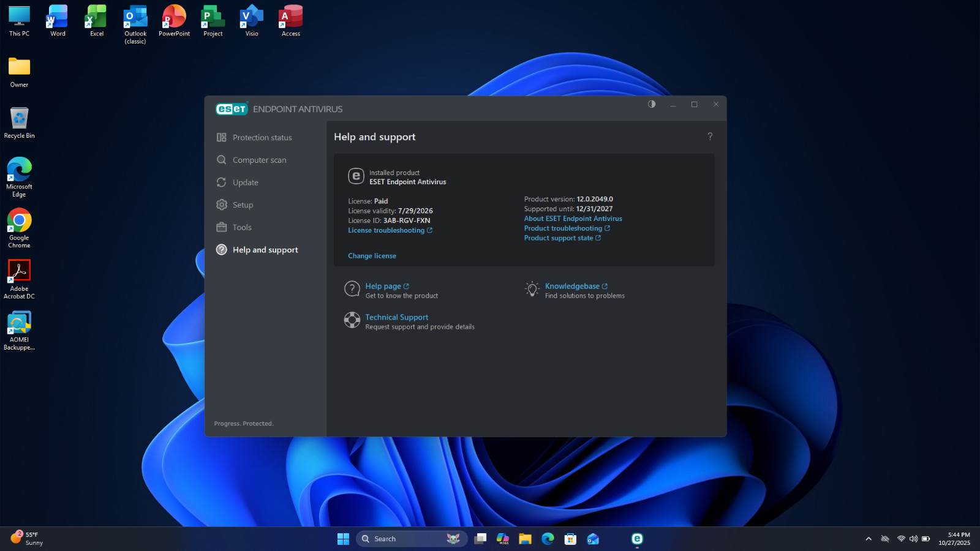Image resolution: width=980 pixels, height=551 pixels.
Task: Click Technical Support link
Action: coord(397,317)
